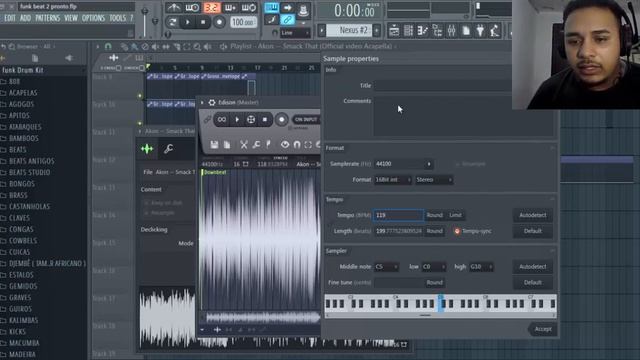Click the Tempo (BPM) input field
640x360 pixels.
click(x=398, y=215)
